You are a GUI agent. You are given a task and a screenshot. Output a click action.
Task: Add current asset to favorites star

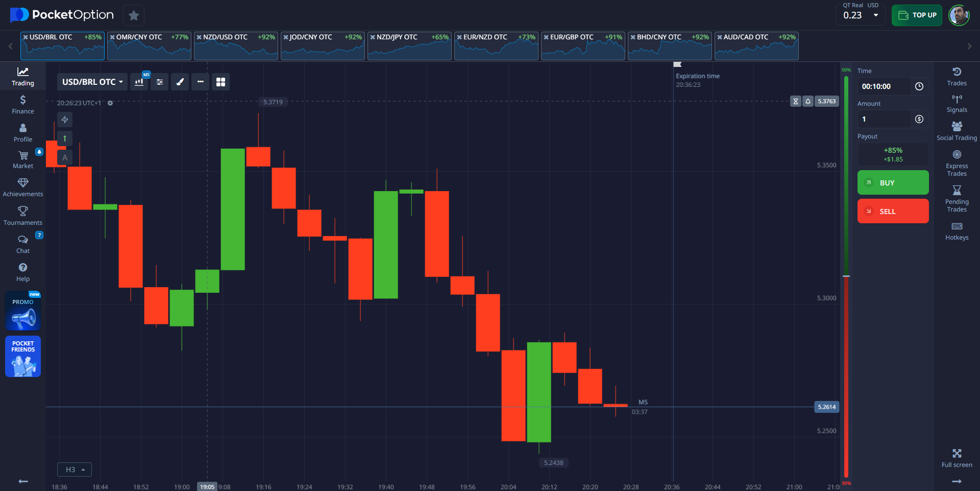pyautogui.click(x=134, y=15)
